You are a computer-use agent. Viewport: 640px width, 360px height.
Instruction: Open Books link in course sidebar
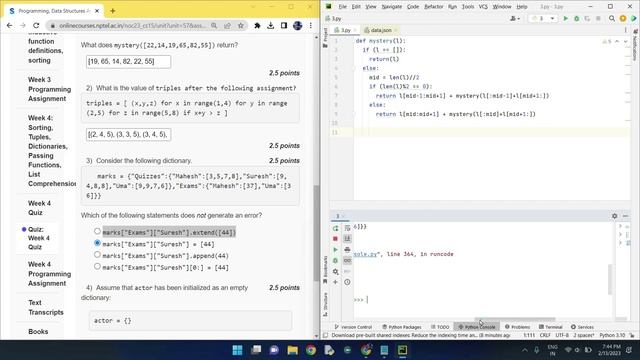(x=38, y=331)
